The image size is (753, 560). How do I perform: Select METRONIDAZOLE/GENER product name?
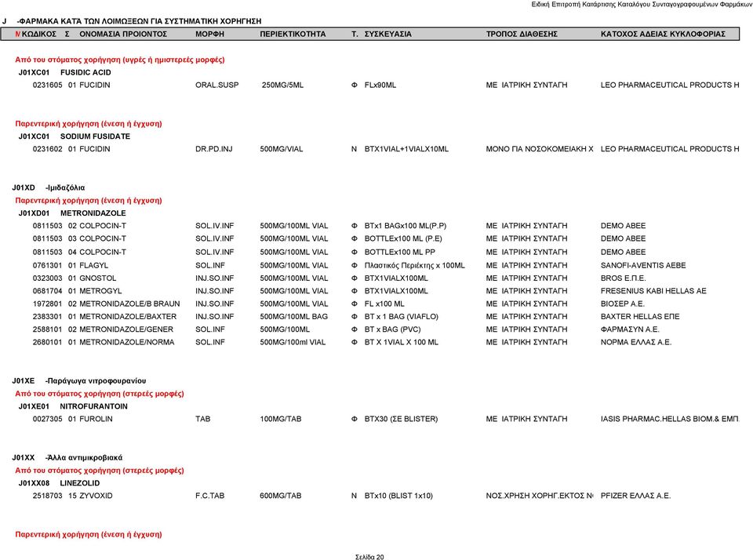click(126, 329)
